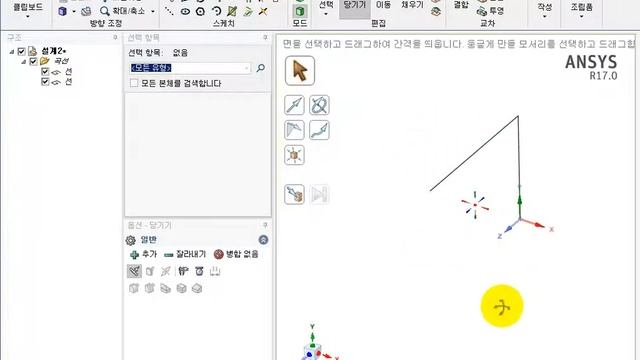The image size is (640, 360).
Task: Enable 모든 본체를 검색합니다 checkbox
Action: 134,83
